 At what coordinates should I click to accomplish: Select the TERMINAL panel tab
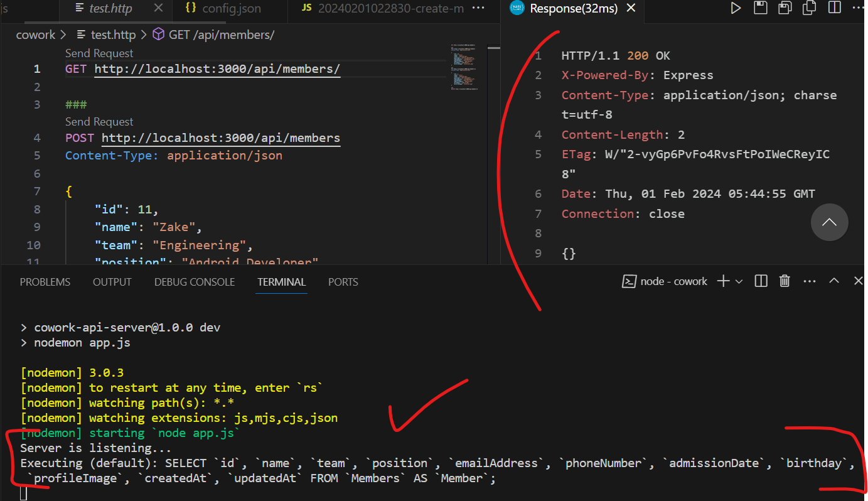(x=281, y=282)
